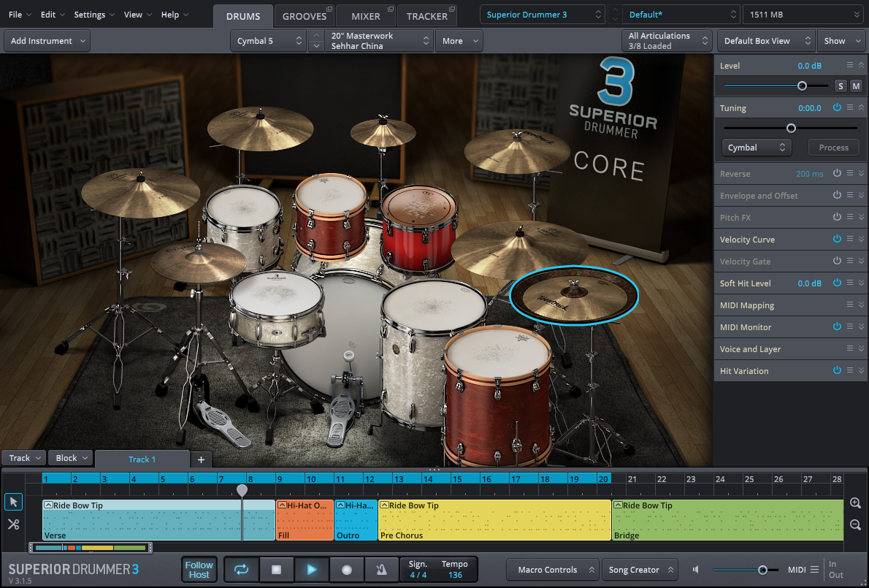Open Cymbal 5 instrument selector
The width and height of the screenshot is (869, 588).
pyautogui.click(x=268, y=40)
